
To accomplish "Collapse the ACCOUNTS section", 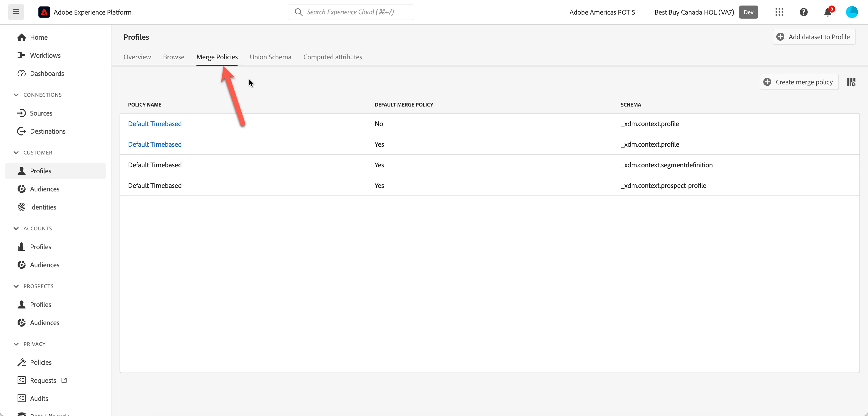I will coord(32,229).
